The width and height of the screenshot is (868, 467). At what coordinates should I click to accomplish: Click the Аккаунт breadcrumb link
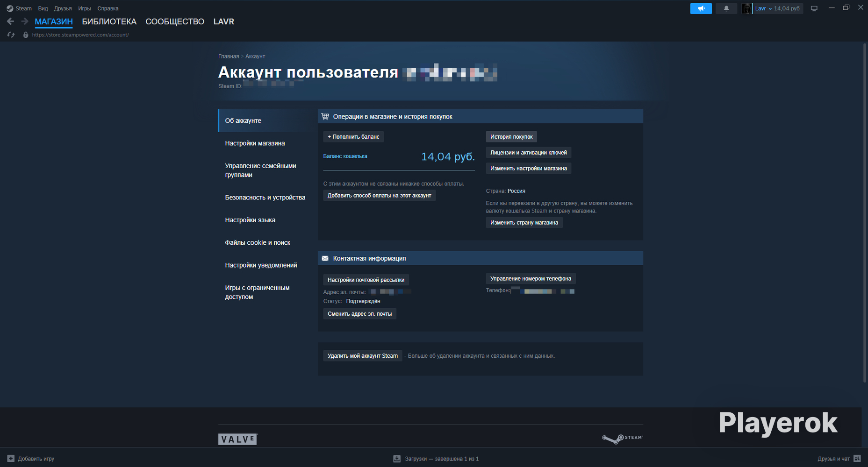click(255, 57)
